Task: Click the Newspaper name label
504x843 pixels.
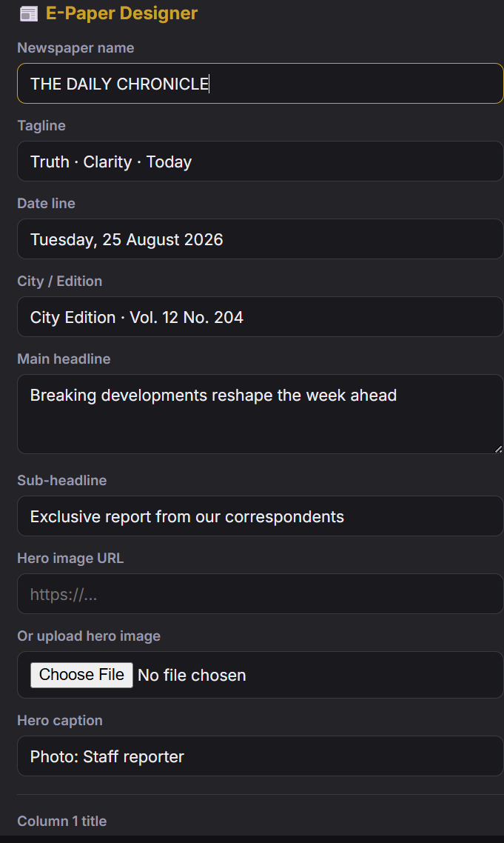Action: 75,48
